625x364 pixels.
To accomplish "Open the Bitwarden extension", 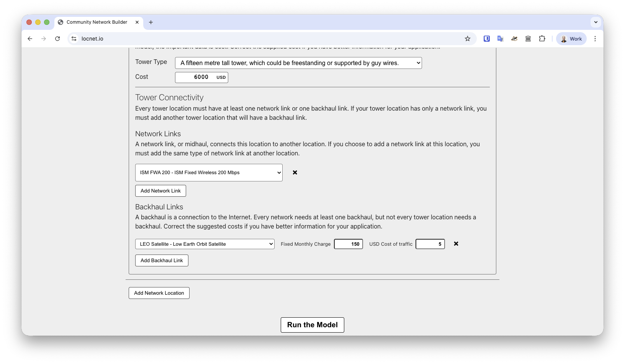I will click(486, 38).
